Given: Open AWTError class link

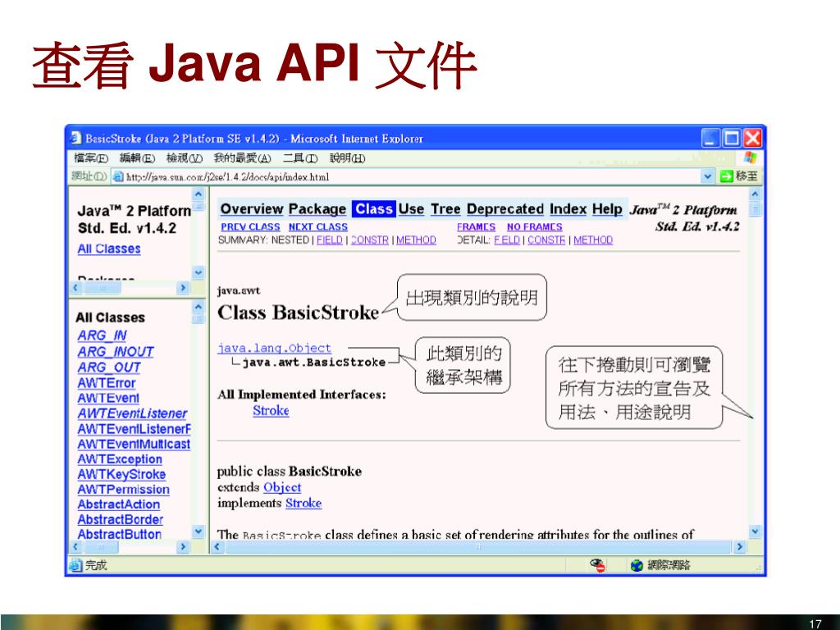Looking at the screenshot, I should pyautogui.click(x=106, y=383).
